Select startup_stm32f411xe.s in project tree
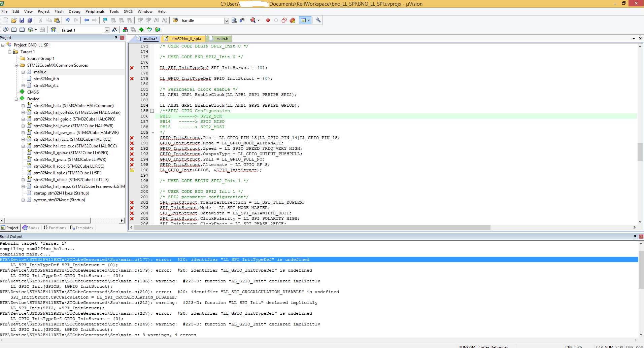This screenshot has height=348, width=644. [x=61, y=193]
